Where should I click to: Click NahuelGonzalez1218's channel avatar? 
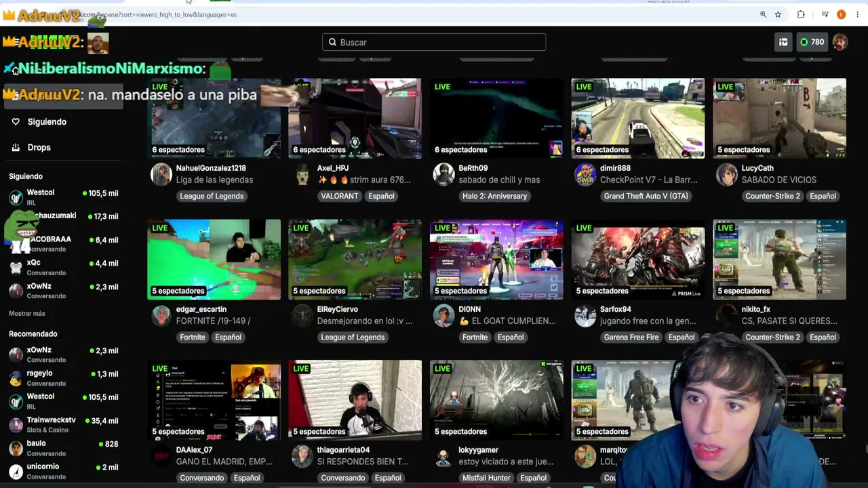coord(161,174)
